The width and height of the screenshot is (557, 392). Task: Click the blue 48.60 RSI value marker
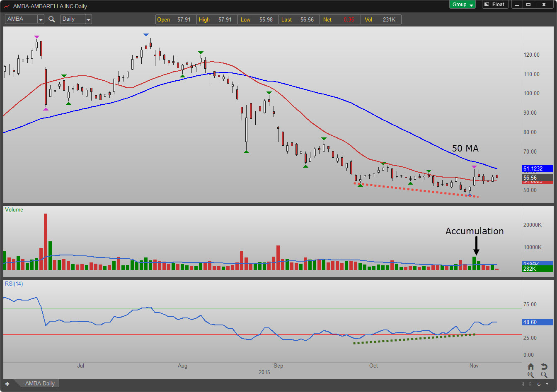click(x=538, y=322)
